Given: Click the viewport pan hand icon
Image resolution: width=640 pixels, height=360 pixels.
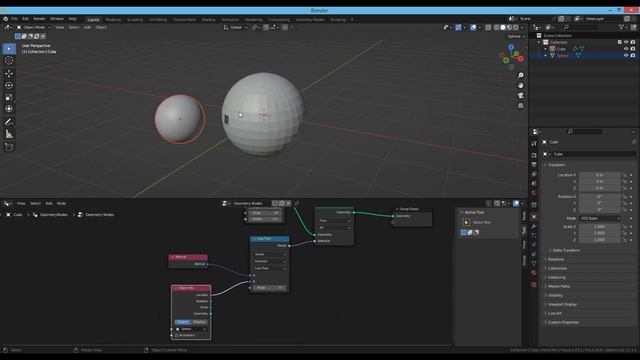Looking at the screenshot, I should click(x=520, y=85).
